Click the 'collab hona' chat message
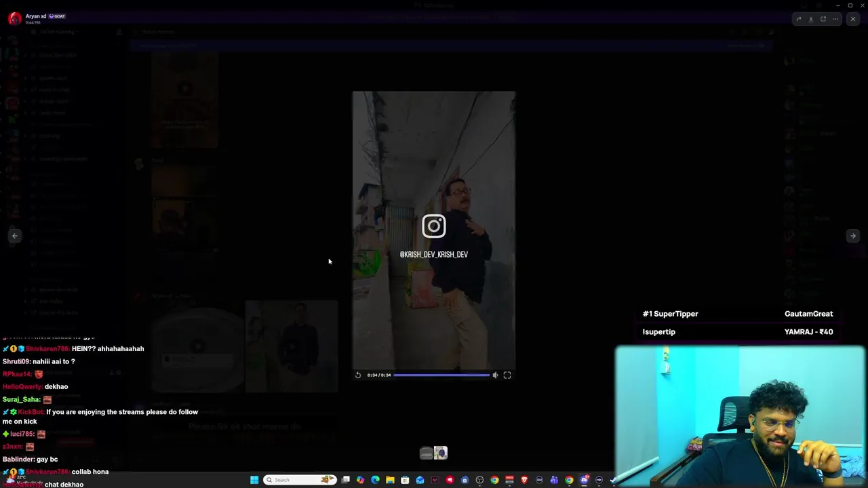Image resolution: width=868 pixels, height=488 pixels. tap(90, 472)
